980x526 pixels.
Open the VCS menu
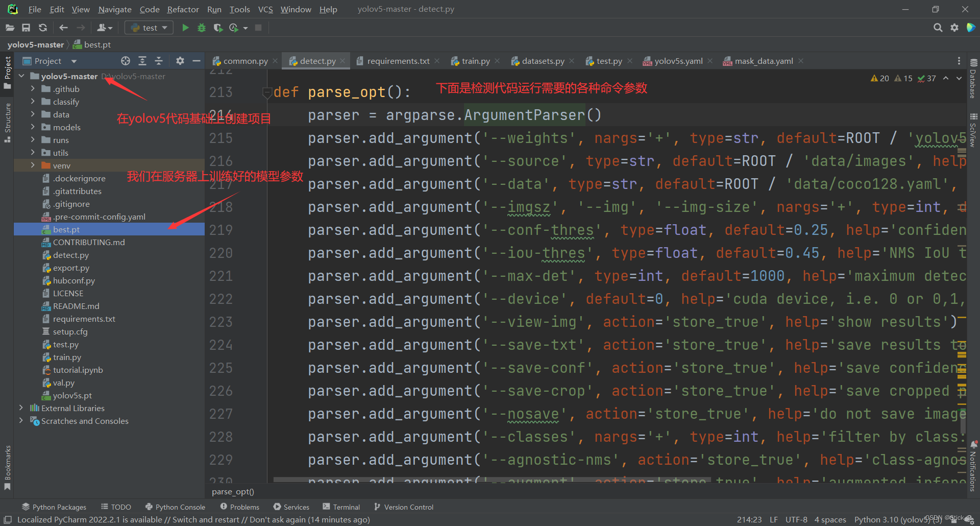click(265, 9)
